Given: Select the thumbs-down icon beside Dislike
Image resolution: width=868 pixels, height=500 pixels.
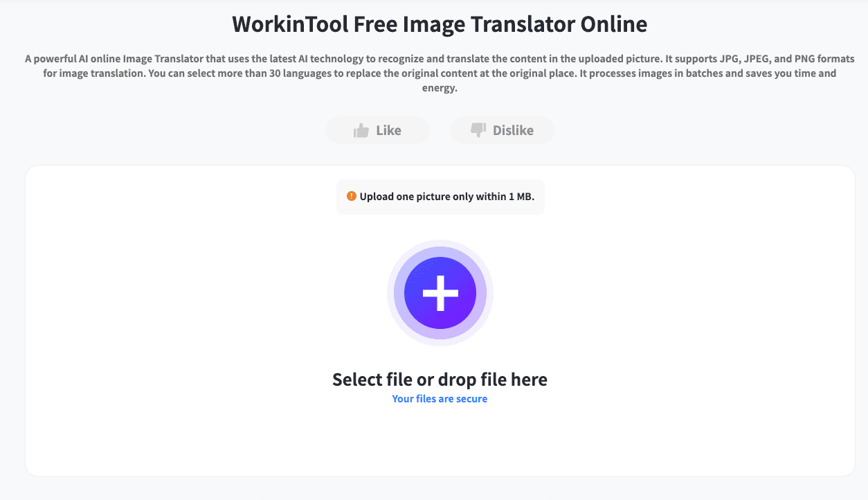Looking at the screenshot, I should click(478, 130).
